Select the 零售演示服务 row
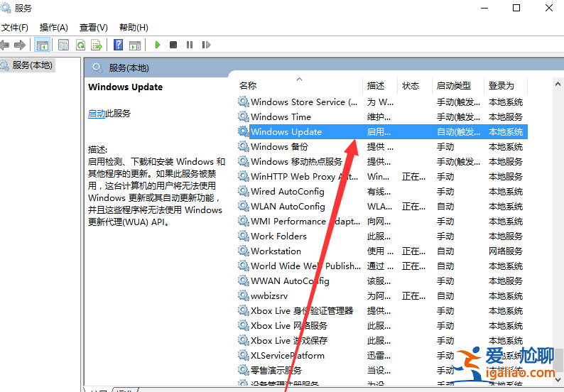This screenshot has width=564, height=392. click(x=382, y=371)
